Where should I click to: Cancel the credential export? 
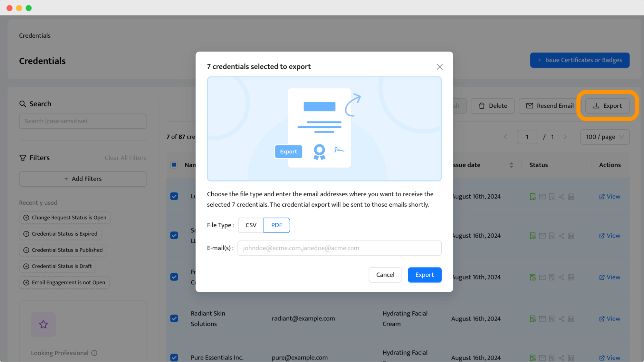pos(385,275)
